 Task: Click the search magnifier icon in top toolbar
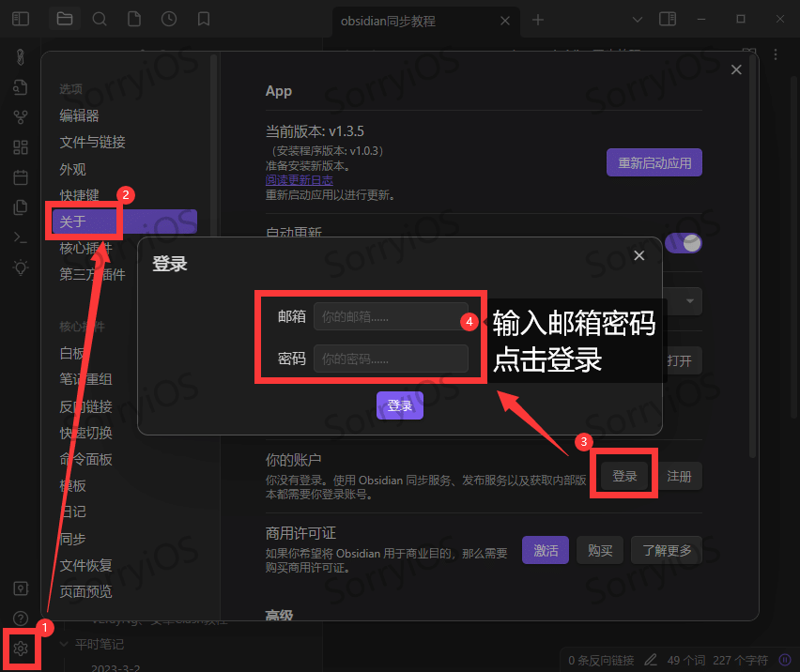click(x=100, y=18)
